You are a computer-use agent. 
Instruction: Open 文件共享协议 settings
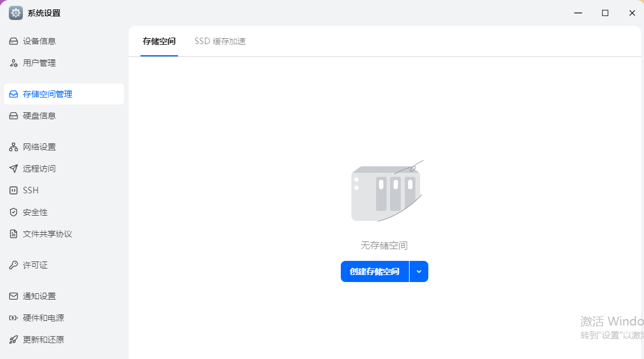pyautogui.click(x=47, y=234)
